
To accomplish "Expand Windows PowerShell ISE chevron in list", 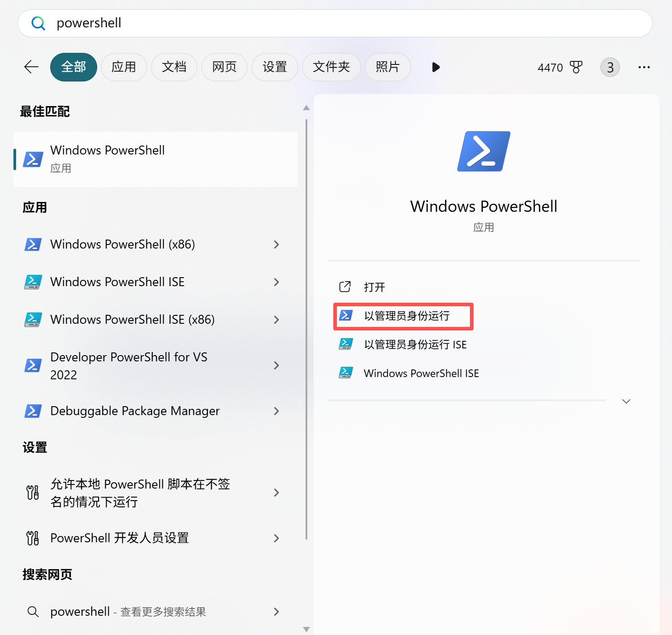I will [x=276, y=282].
